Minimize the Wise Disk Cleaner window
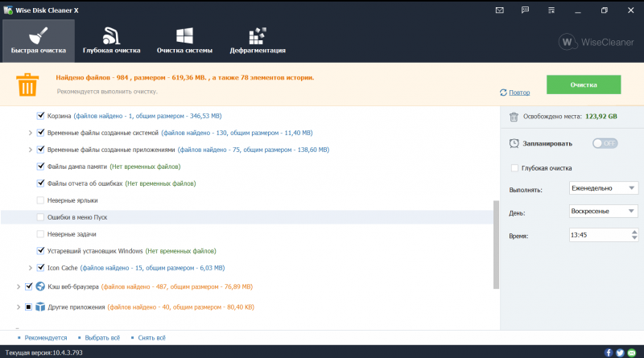Image resolution: width=644 pixels, height=358 pixels. tap(578, 10)
